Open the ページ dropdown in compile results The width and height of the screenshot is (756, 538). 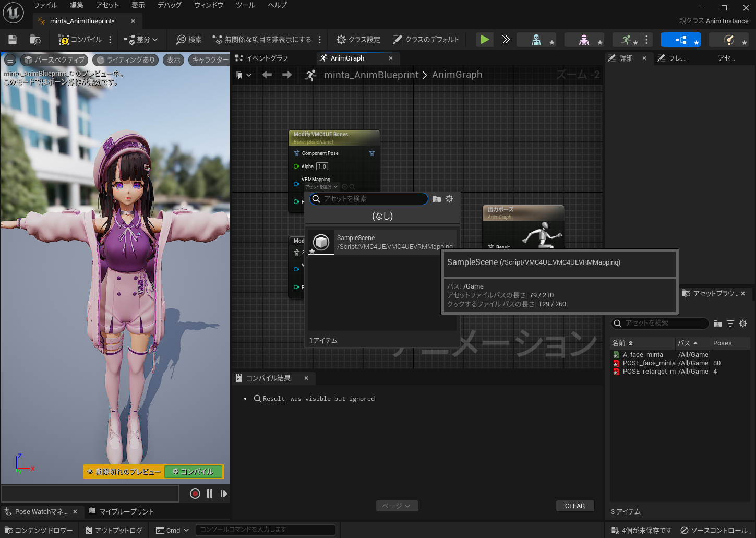point(397,506)
